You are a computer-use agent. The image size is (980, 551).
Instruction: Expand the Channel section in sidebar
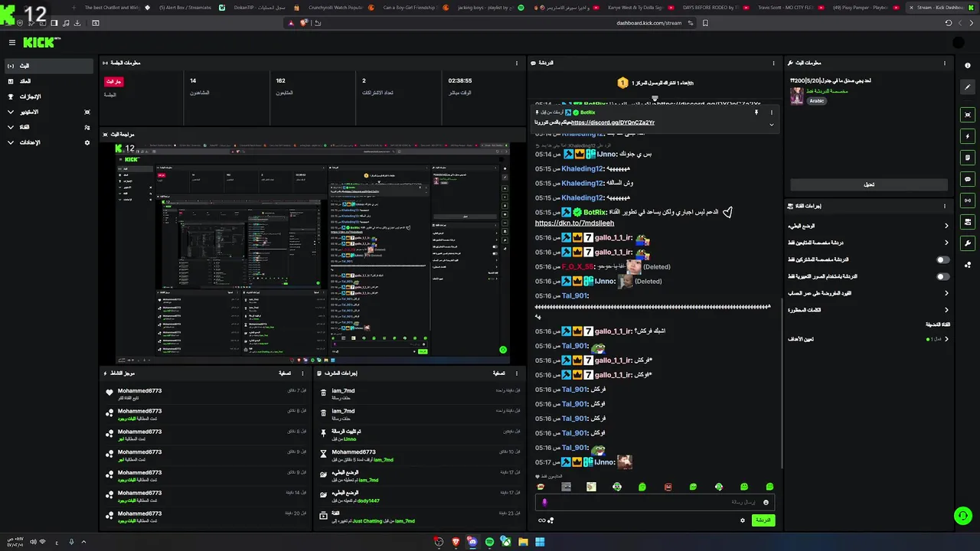pyautogui.click(x=48, y=127)
